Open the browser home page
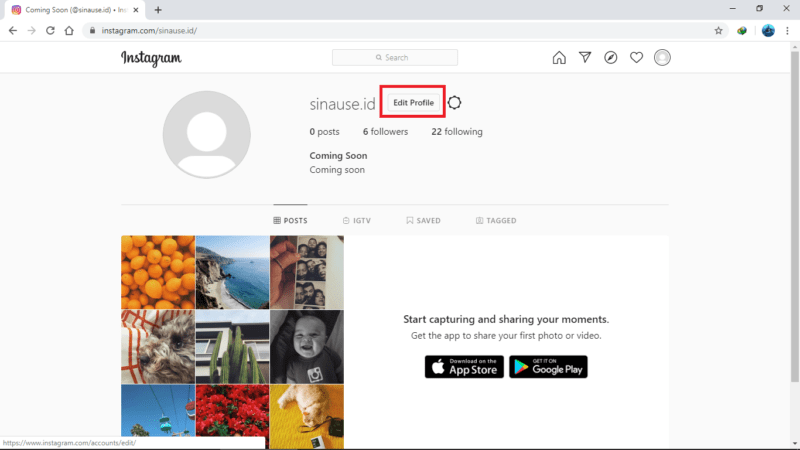The width and height of the screenshot is (800, 450). [69, 31]
